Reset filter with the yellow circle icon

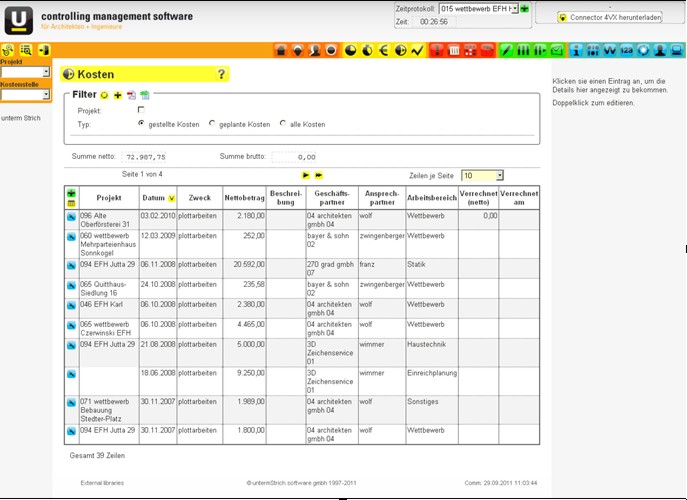(104, 95)
